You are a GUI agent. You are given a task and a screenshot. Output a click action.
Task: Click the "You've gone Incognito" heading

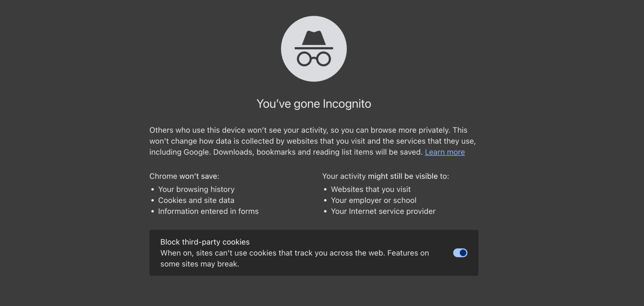pyautogui.click(x=314, y=104)
